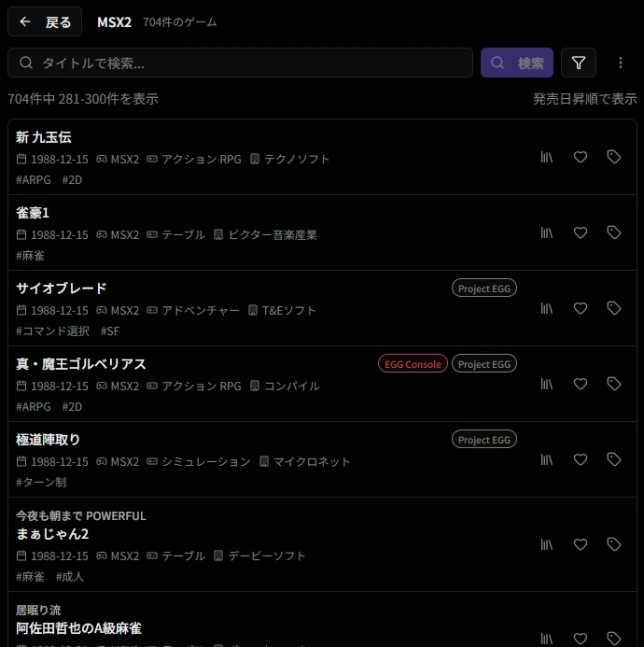Click the #麻雀 tag under まぁじゃん2

coord(30,577)
